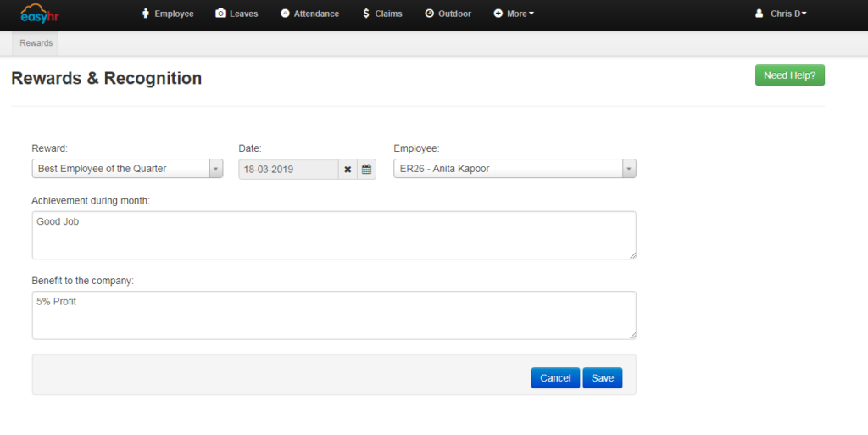Click the Cancel button
The image size is (868, 435).
click(555, 378)
